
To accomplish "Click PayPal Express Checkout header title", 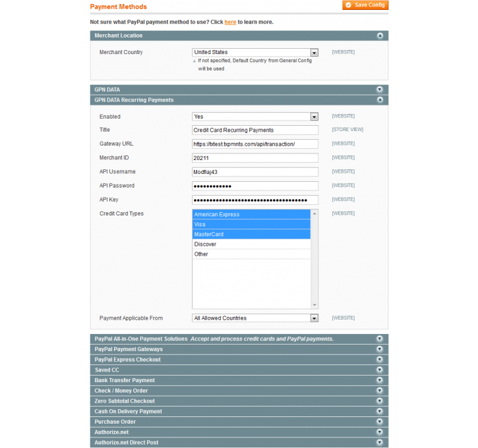I will tap(127, 360).
